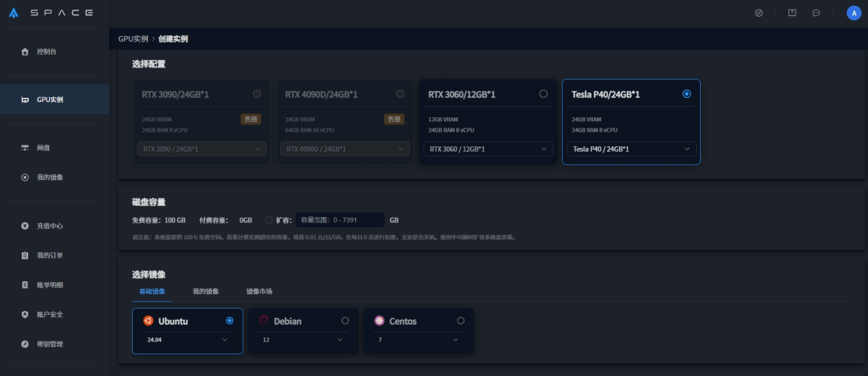
Task: Click the circular swap icon in header
Action: pyautogui.click(x=759, y=14)
